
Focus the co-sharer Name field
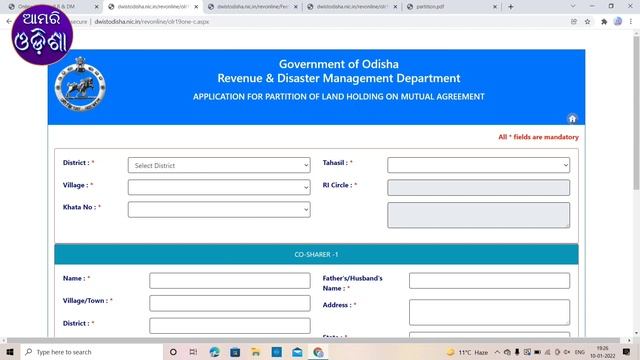230,281
